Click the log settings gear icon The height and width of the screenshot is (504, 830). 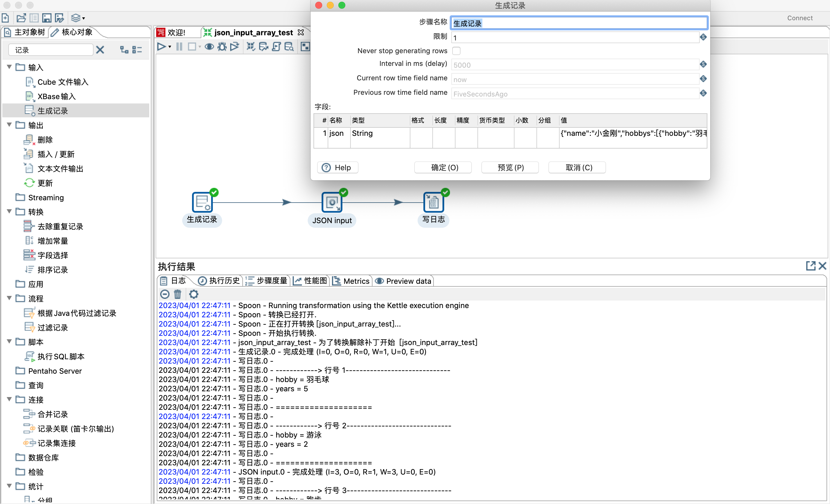point(193,294)
